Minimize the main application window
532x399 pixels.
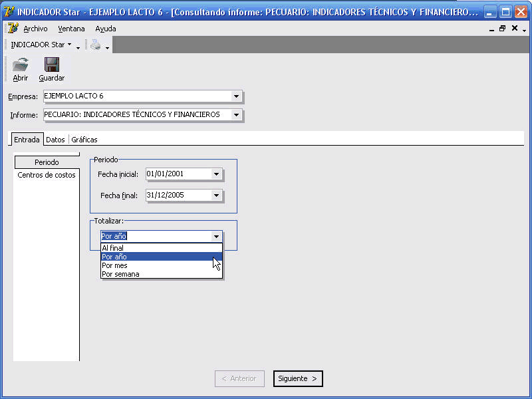489,12
